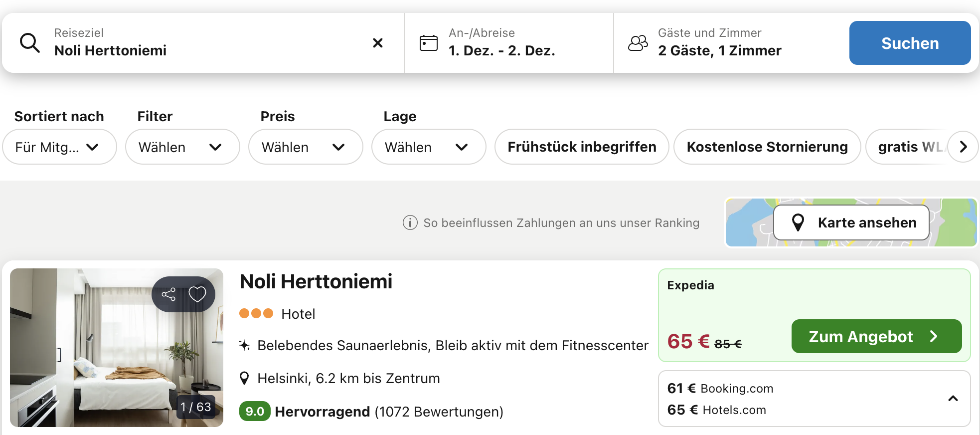Image resolution: width=980 pixels, height=435 pixels.
Task: Share the Noli Herttoniemi hotel
Action: (x=168, y=294)
